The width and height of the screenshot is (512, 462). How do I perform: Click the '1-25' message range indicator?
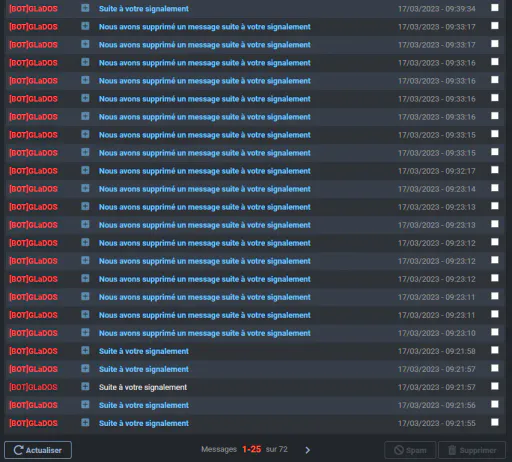click(x=252, y=449)
